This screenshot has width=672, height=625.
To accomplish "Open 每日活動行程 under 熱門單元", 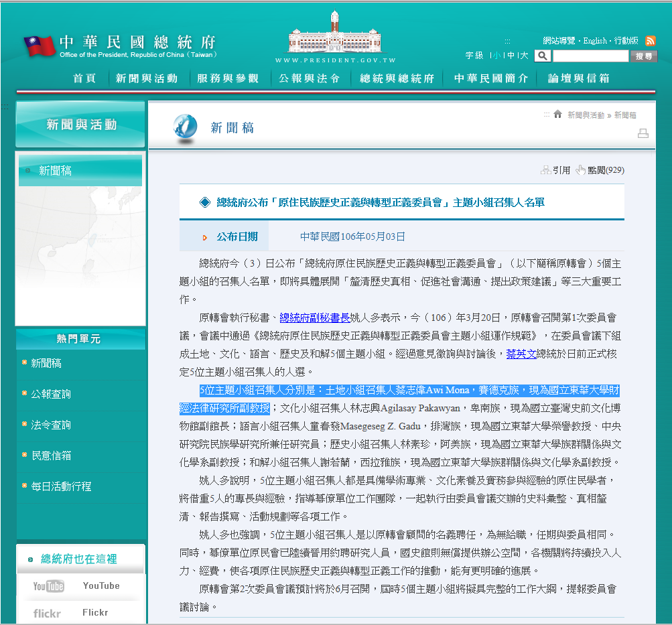I will tap(61, 486).
